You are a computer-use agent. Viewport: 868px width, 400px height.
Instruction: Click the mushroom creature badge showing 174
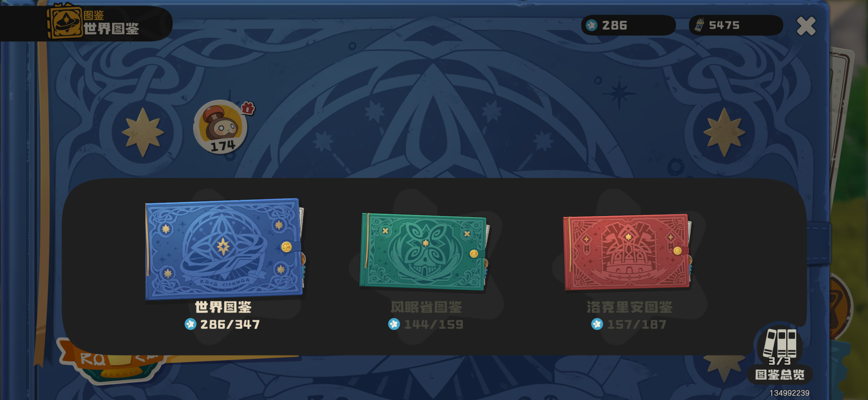tap(221, 127)
